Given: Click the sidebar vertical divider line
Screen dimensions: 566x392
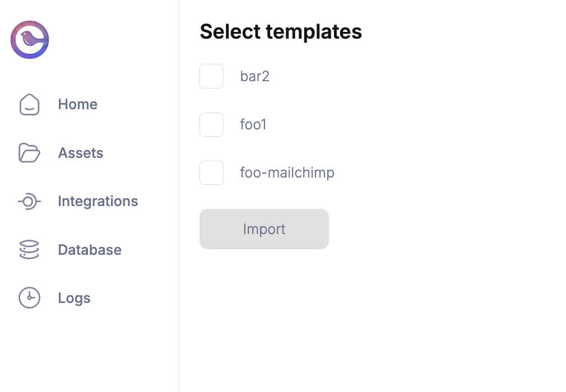Looking at the screenshot, I should [x=179, y=196].
